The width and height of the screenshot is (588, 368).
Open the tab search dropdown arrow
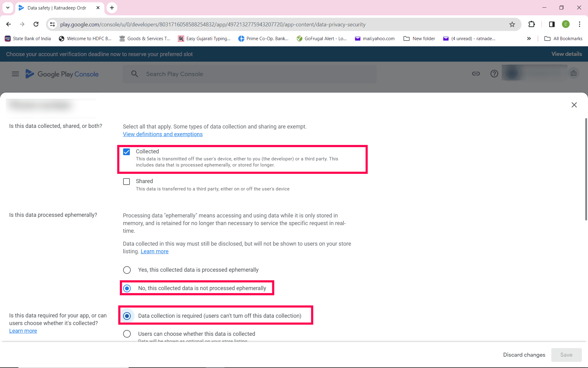pos(8,8)
